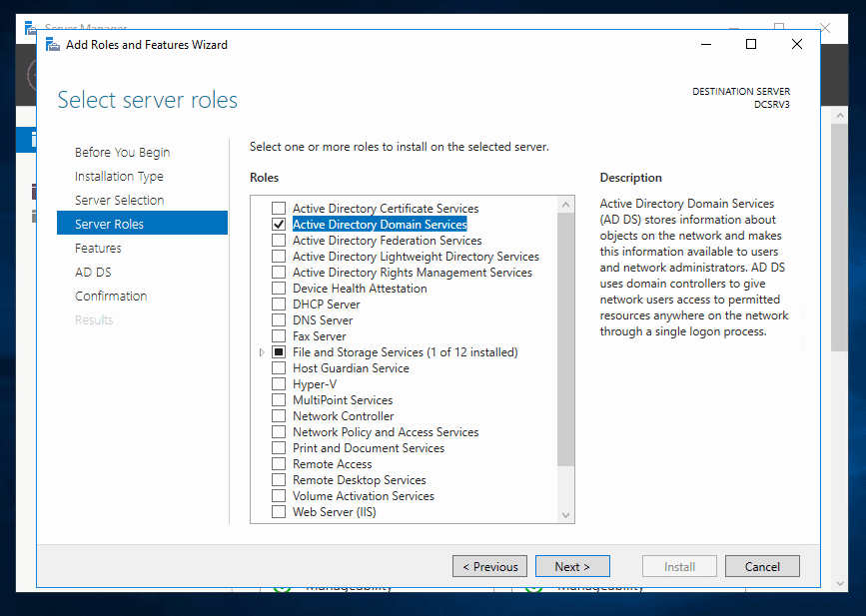The image size is (866, 616).
Task: Click the down arrow of Roles list scrollbar
Action: 565,515
